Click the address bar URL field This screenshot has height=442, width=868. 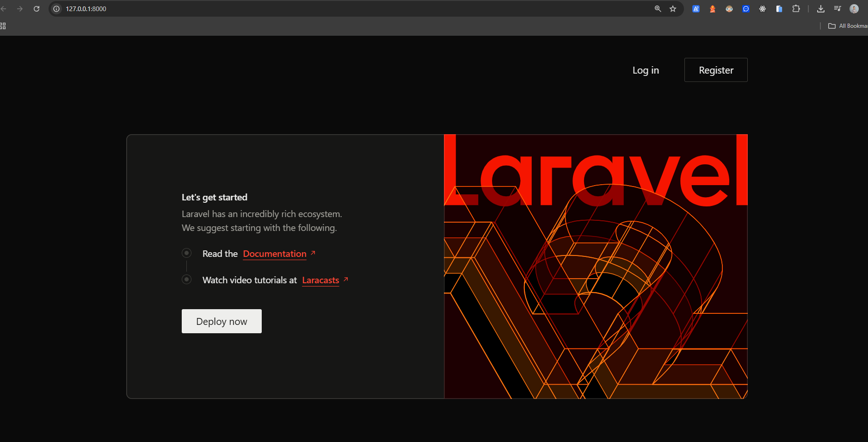click(x=324, y=9)
